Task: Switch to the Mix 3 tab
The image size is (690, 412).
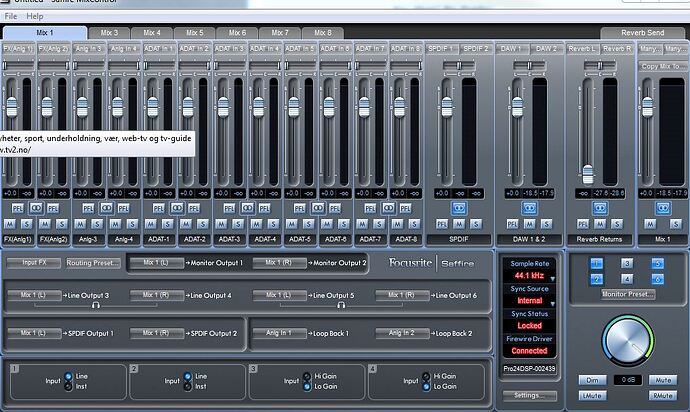Action: pos(109,33)
